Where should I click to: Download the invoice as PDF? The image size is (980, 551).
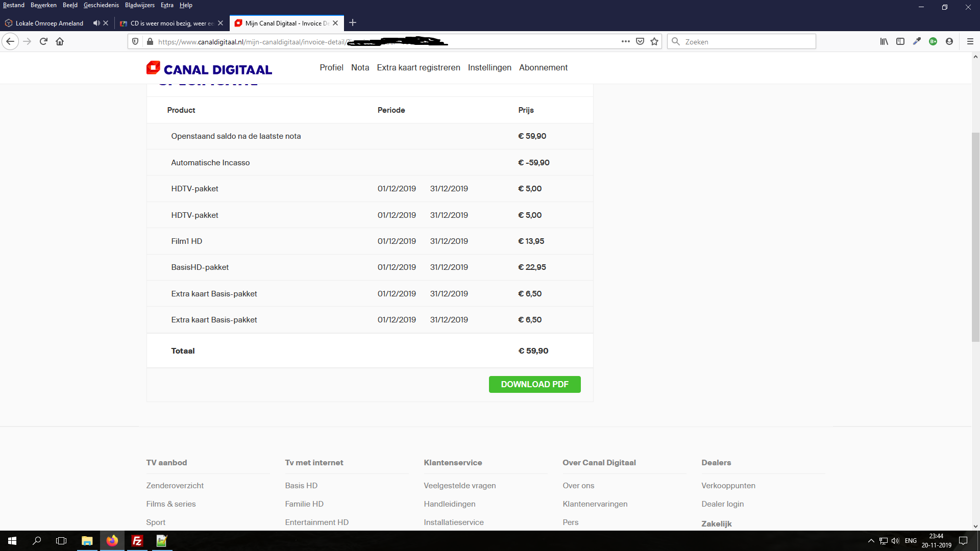click(x=534, y=384)
